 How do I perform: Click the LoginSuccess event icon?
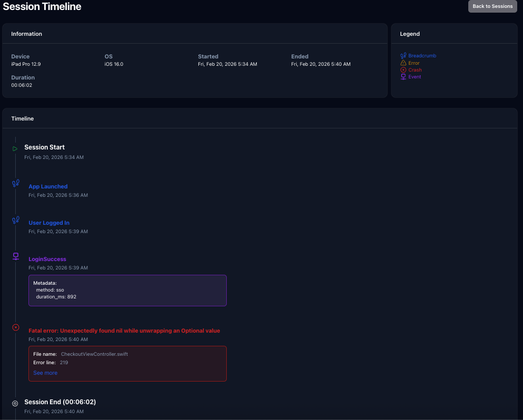tap(16, 256)
